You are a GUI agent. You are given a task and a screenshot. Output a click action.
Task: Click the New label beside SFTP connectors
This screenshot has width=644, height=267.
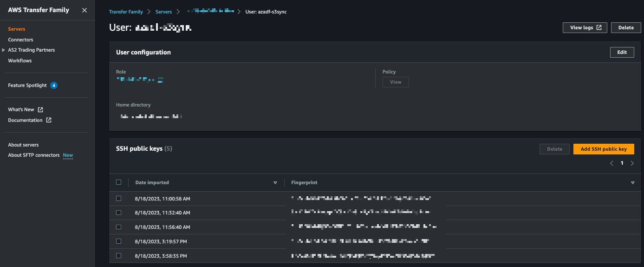pos(68,155)
